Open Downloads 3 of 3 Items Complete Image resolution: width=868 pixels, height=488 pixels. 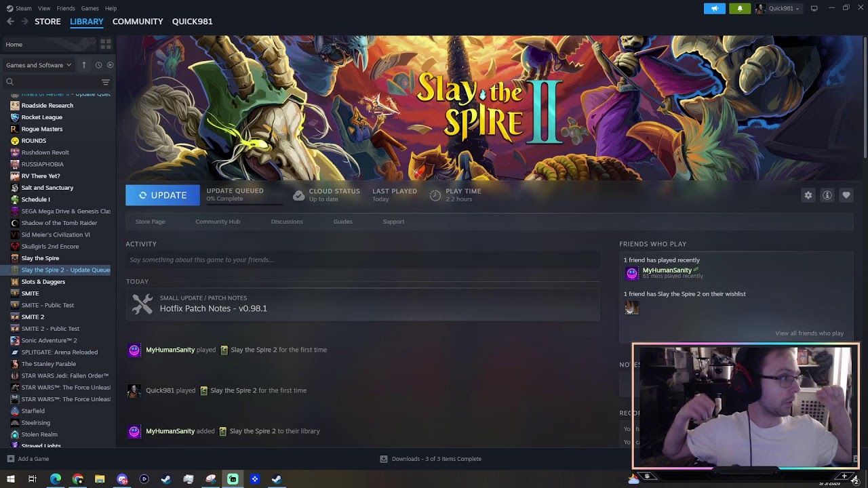point(431,459)
